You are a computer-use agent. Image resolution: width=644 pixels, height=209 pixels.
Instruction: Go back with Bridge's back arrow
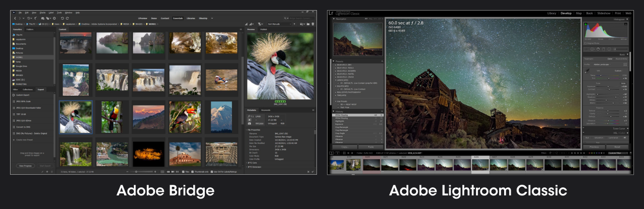coord(15,18)
